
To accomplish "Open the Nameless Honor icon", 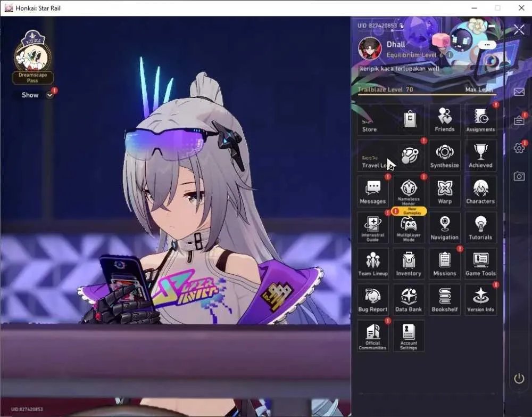I will pos(409,192).
